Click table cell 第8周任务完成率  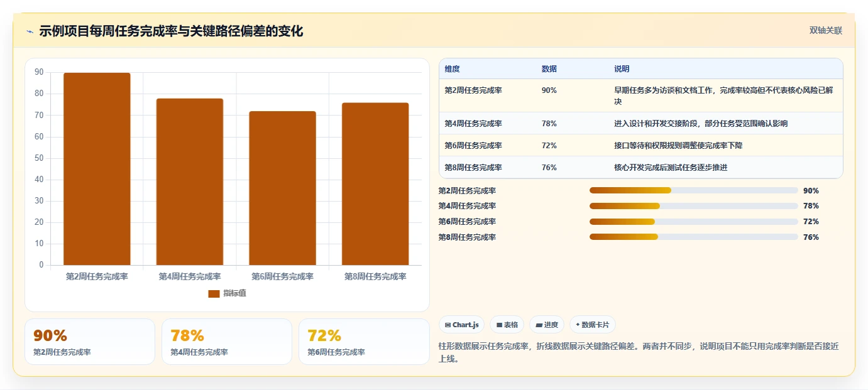(473, 168)
